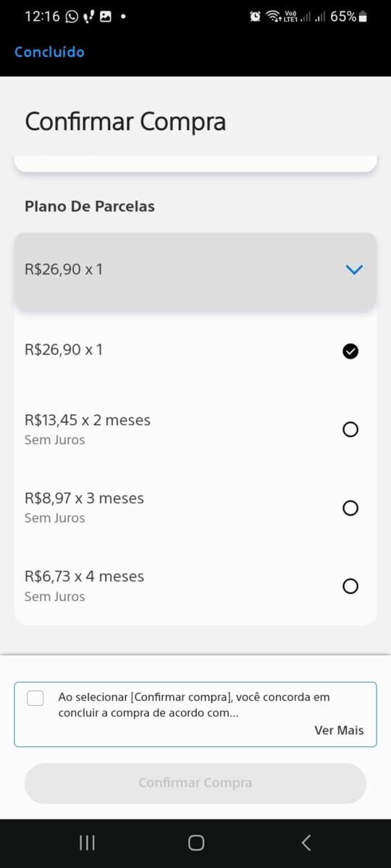Tap the Confirmar Compra button
This screenshot has width=391, height=868.
(x=195, y=783)
